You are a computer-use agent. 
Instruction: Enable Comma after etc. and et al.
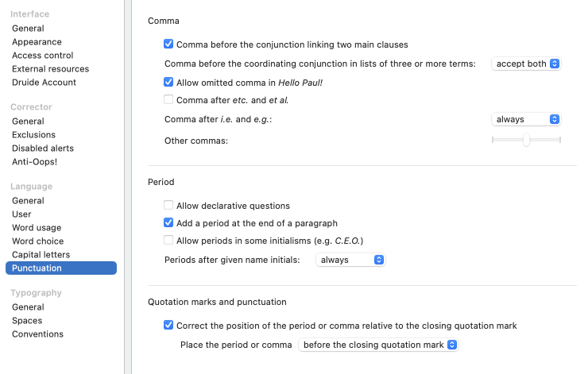click(x=168, y=100)
